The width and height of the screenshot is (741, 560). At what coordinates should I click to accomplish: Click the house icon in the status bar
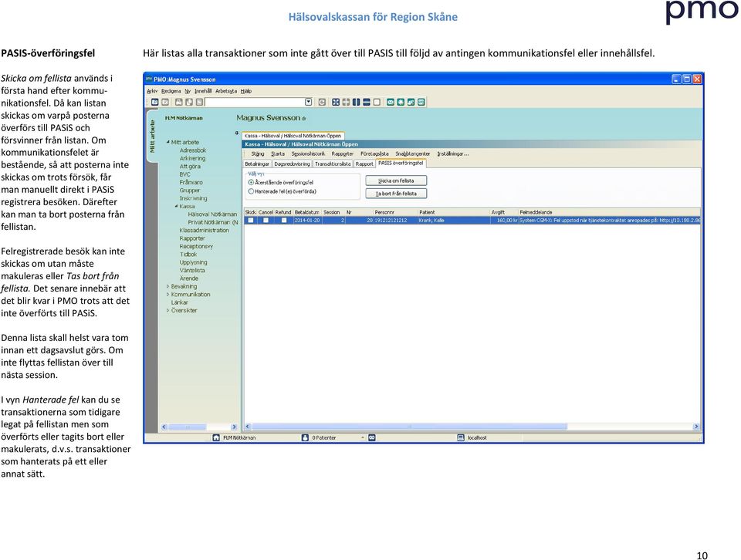tap(216, 437)
